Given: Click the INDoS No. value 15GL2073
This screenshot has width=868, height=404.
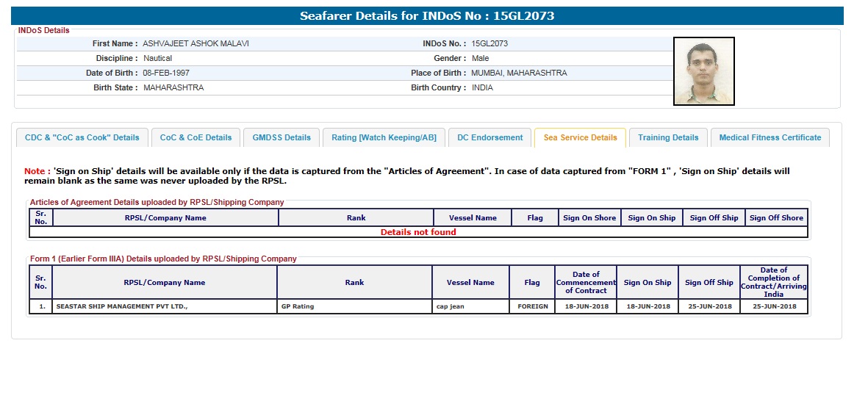Looking at the screenshot, I should coord(489,44).
